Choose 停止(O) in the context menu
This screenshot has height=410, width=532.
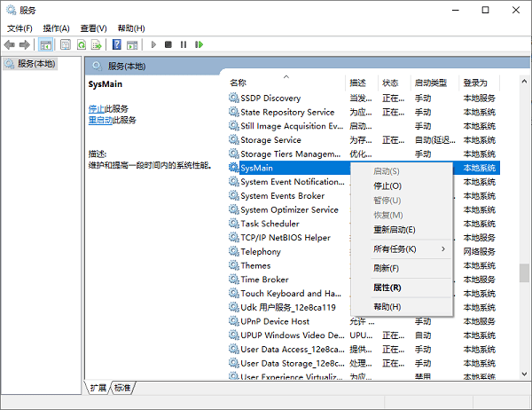pyautogui.click(x=387, y=186)
